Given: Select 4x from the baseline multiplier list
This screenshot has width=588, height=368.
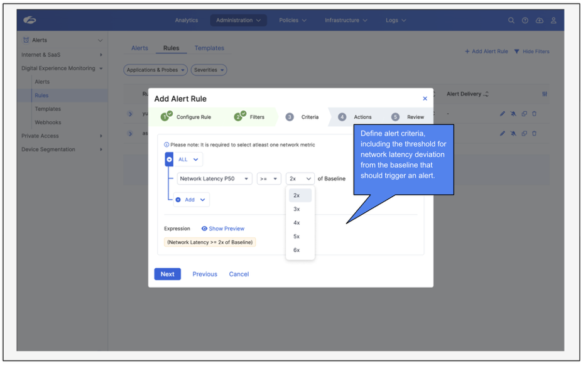Looking at the screenshot, I should tap(297, 223).
